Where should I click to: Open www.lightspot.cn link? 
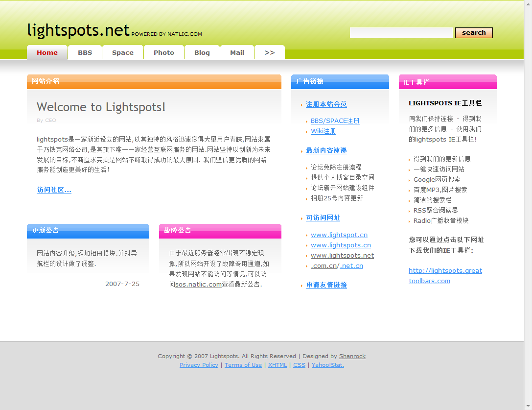339,235
